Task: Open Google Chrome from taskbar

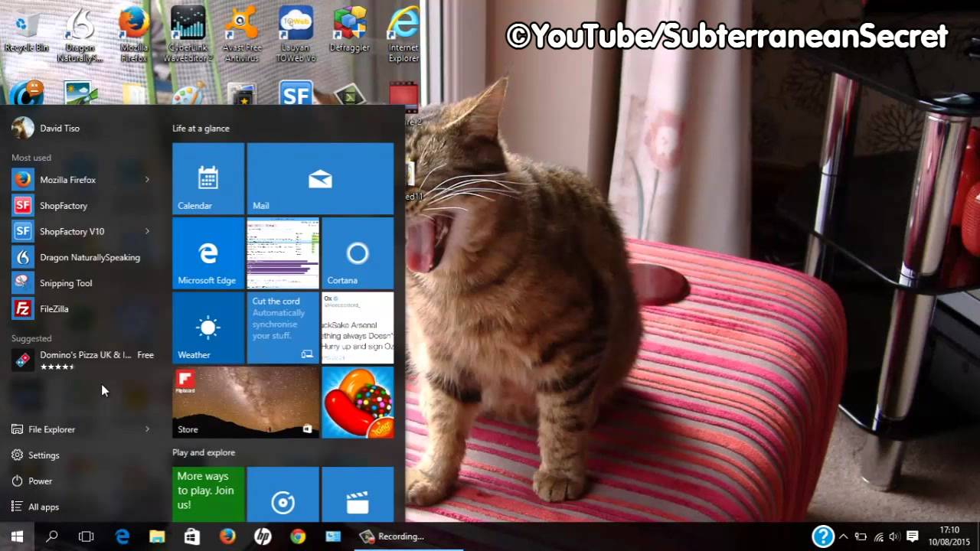Action: tap(298, 536)
